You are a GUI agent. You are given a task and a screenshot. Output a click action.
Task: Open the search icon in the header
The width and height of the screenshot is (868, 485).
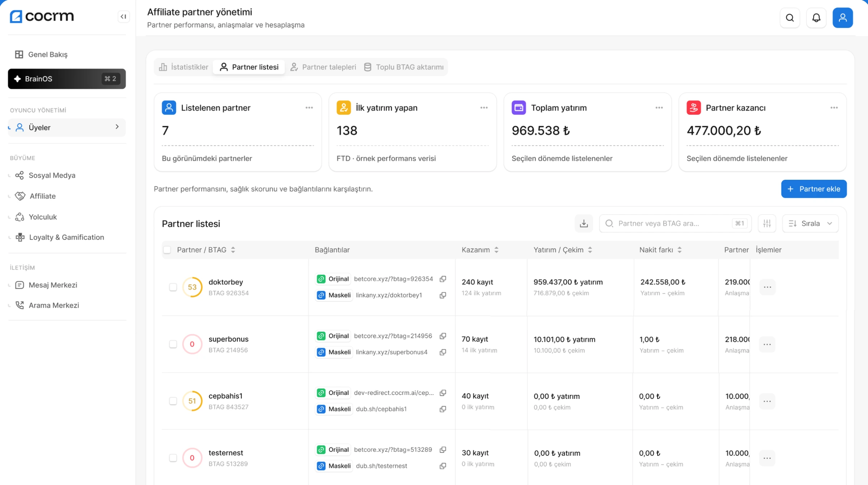(x=790, y=18)
